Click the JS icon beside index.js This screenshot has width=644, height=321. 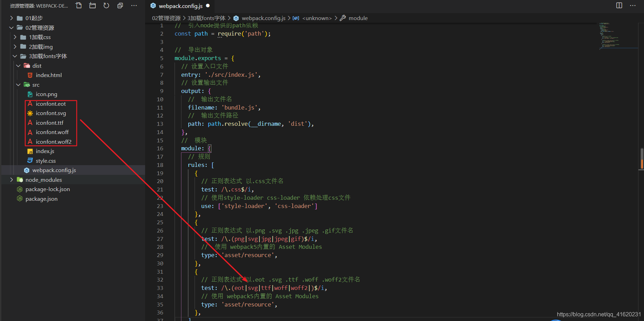(x=30, y=151)
